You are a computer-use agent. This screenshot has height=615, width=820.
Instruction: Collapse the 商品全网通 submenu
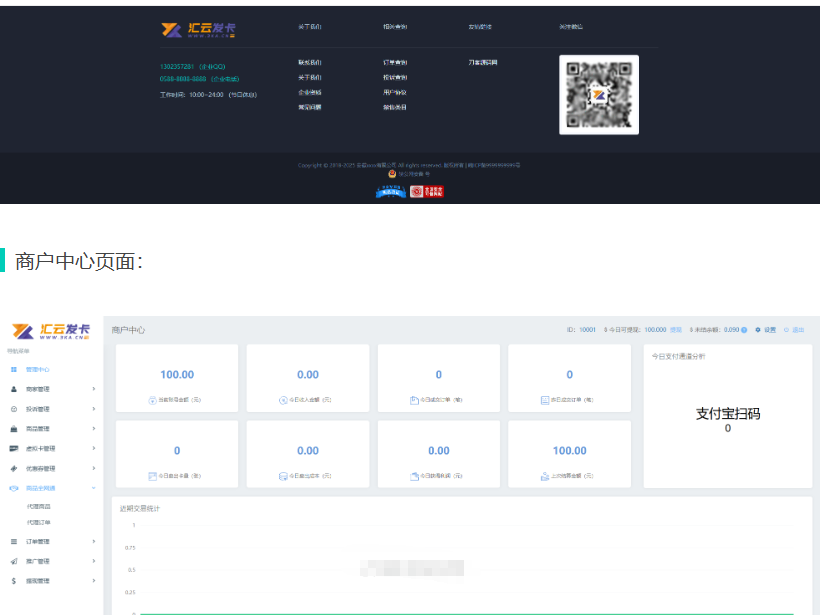pos(92,488)
